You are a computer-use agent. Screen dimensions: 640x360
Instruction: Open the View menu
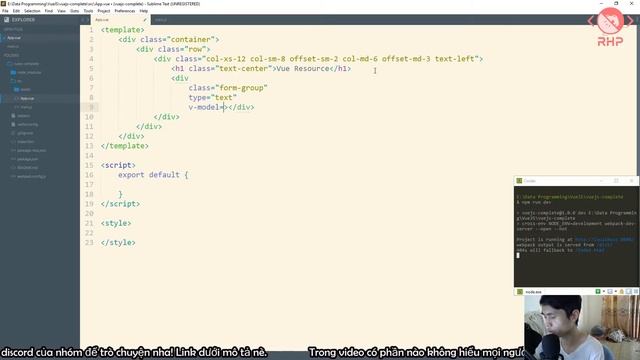[62, 11]
